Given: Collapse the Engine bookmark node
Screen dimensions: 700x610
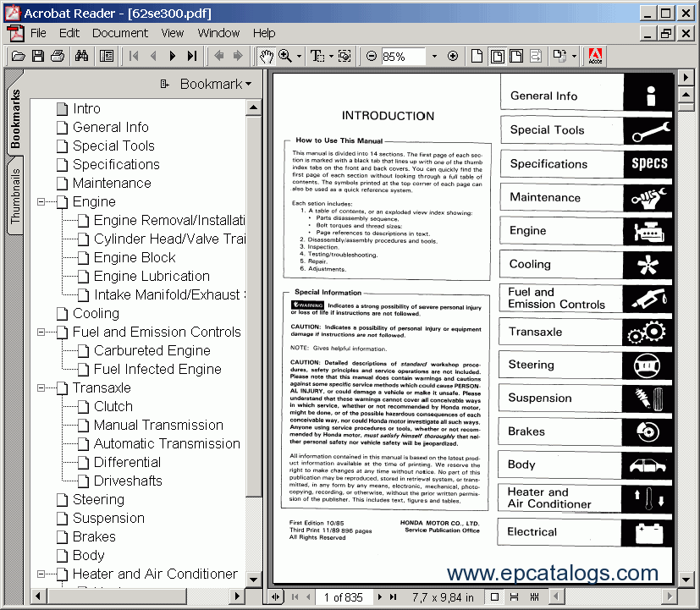Looking at the screenshot, I should [41, 202].
